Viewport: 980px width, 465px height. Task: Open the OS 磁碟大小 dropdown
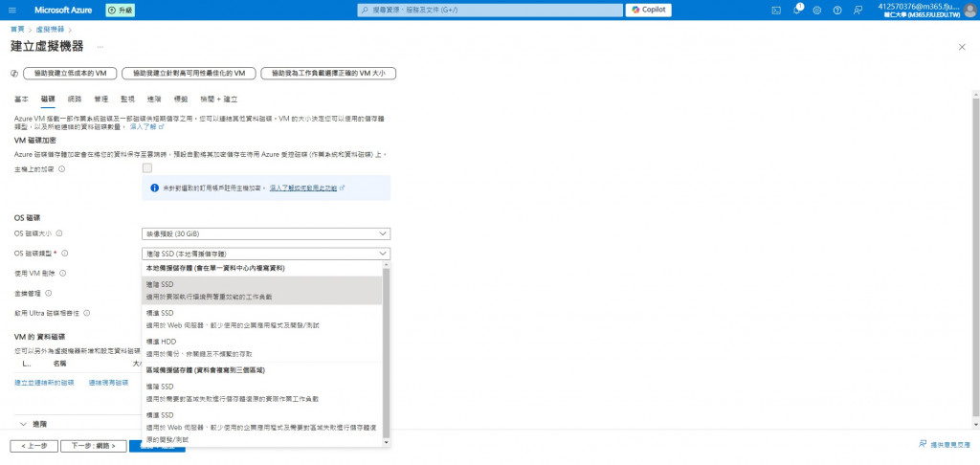point(266,233)
